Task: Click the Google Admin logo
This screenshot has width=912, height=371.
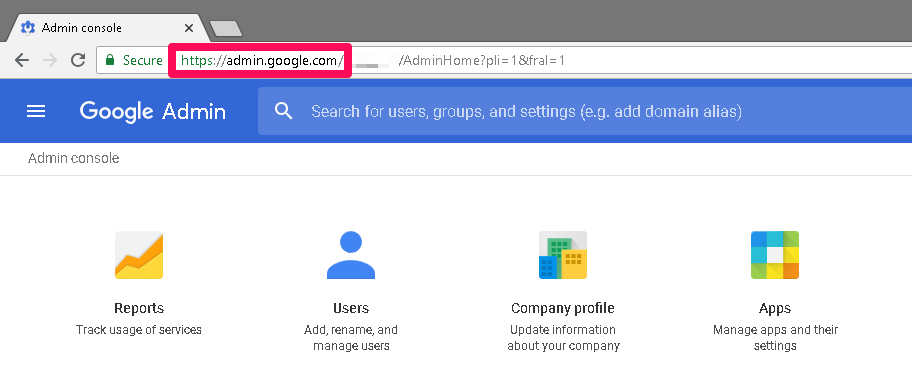Action: [152, 111]
